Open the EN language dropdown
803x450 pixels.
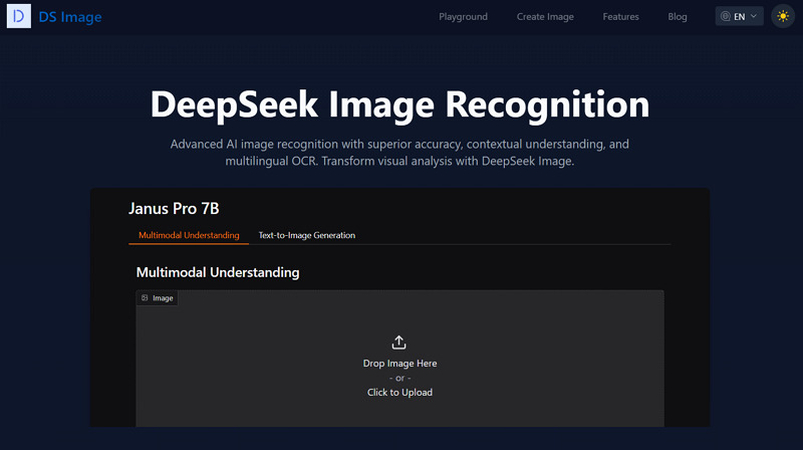pyautogui.click(x=739, y=16)
